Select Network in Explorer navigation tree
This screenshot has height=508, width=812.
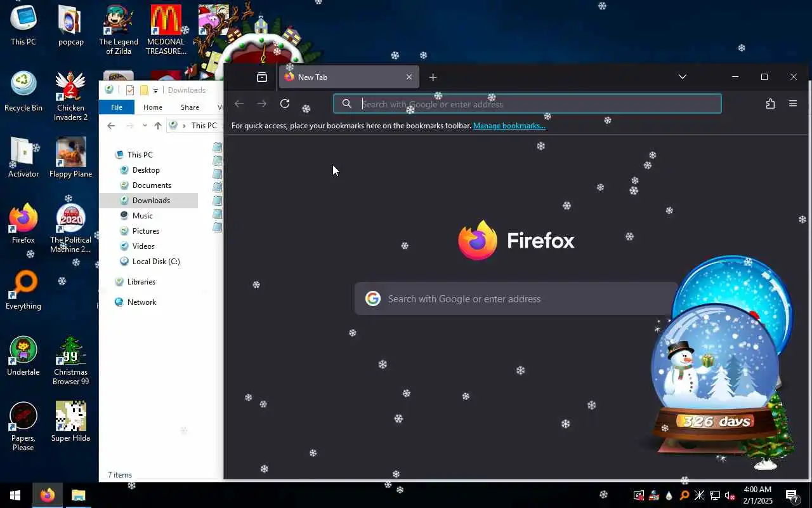click(141, 302)
